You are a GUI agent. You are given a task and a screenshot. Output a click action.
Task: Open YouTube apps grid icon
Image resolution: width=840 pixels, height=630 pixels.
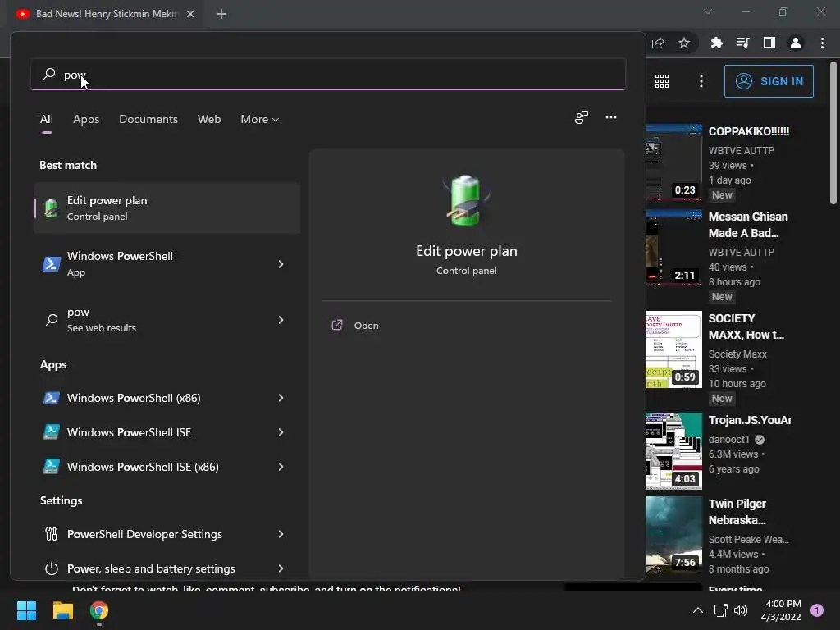(662, 81)
